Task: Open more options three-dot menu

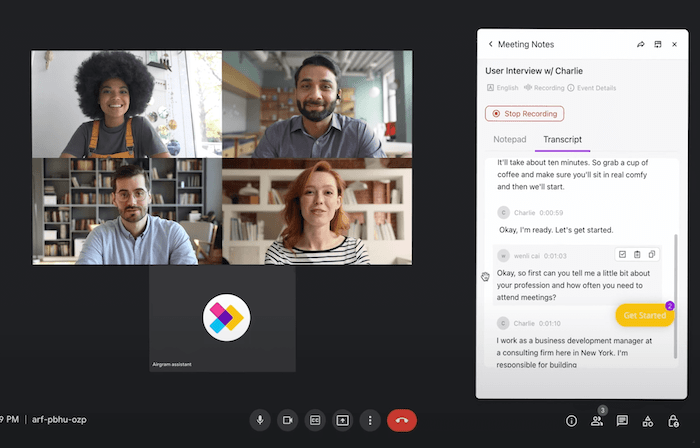Action: [370, 420]
